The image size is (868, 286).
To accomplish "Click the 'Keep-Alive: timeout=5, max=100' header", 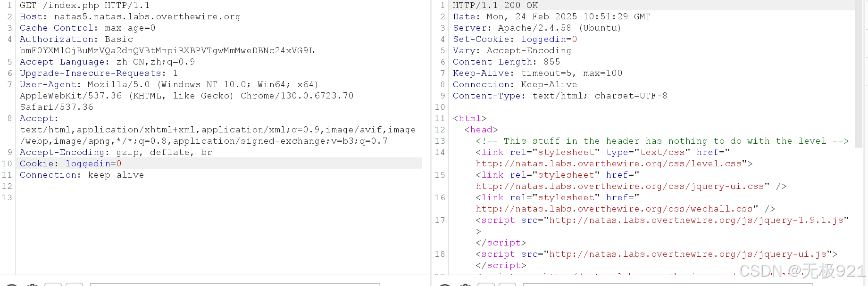I will pos(537,73).
